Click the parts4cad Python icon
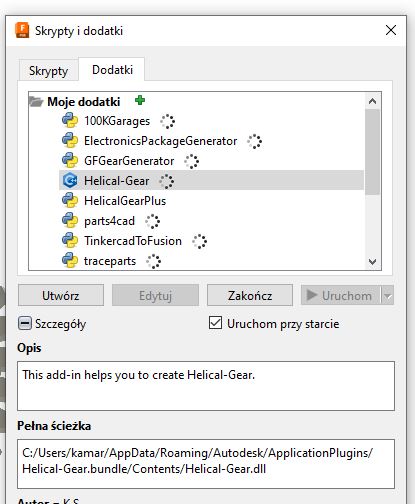 70,221
